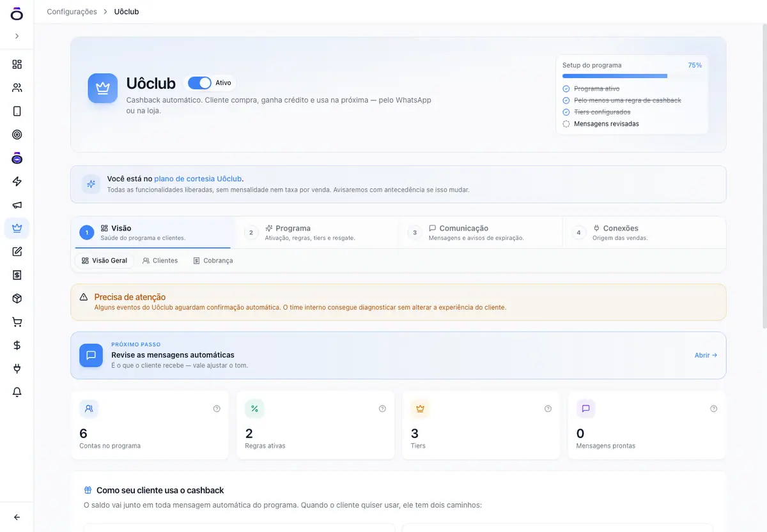
Task: Click help icon on Contas no programa card
Action: 217,409
